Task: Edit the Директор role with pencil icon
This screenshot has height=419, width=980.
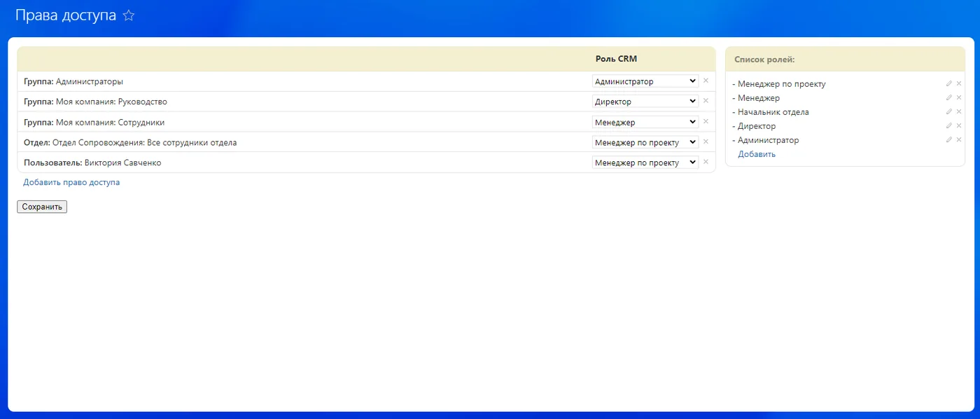Action: pos(949,125)
